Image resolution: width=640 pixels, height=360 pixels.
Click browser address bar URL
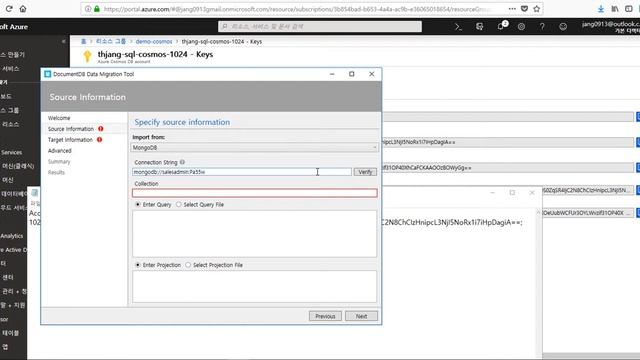298,9
